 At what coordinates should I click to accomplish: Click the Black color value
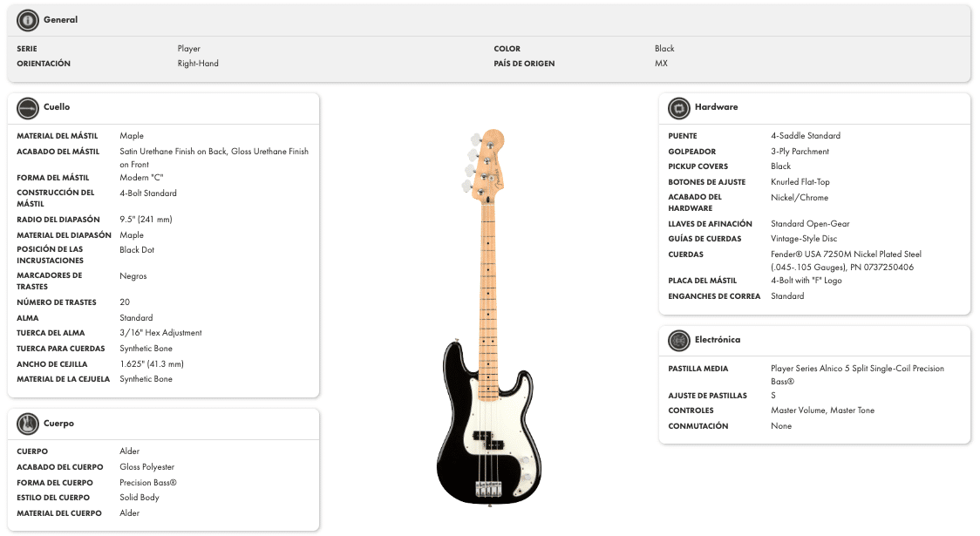coord(664,49)
